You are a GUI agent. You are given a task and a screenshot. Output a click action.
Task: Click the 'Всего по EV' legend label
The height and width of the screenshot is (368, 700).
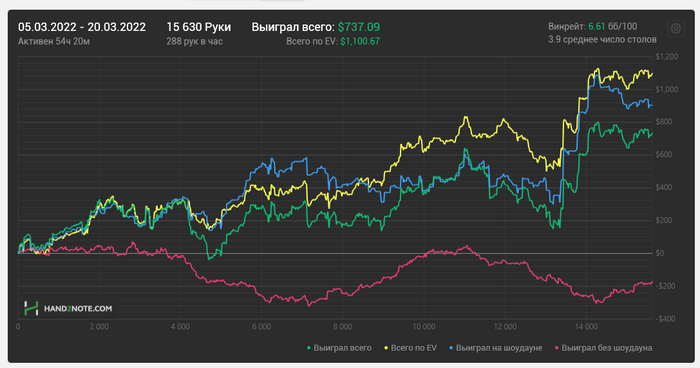click(413, 348)
